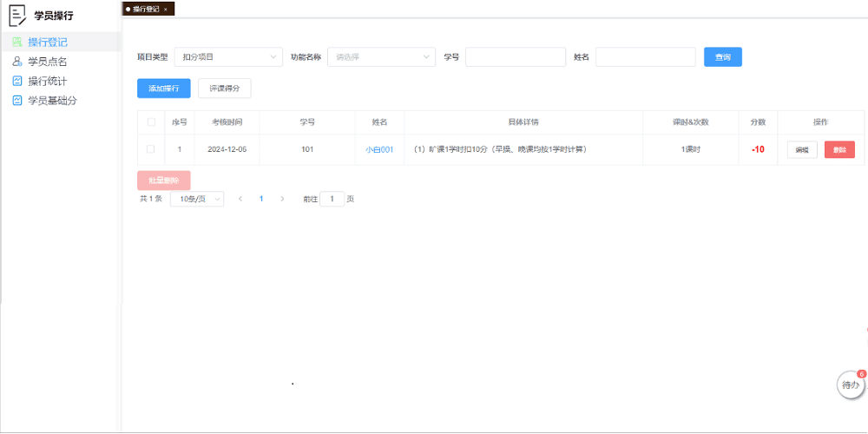Open 学员点名 menu item
This screenshot has width=868, height=434.
61,62
